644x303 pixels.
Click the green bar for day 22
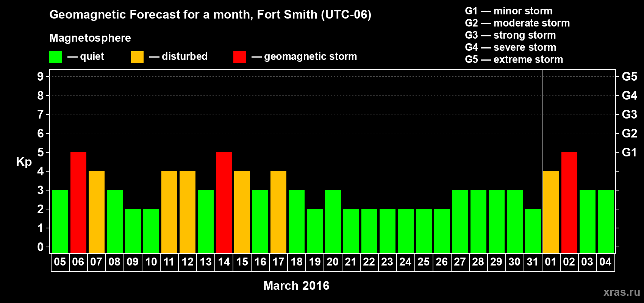coord(369,231)
